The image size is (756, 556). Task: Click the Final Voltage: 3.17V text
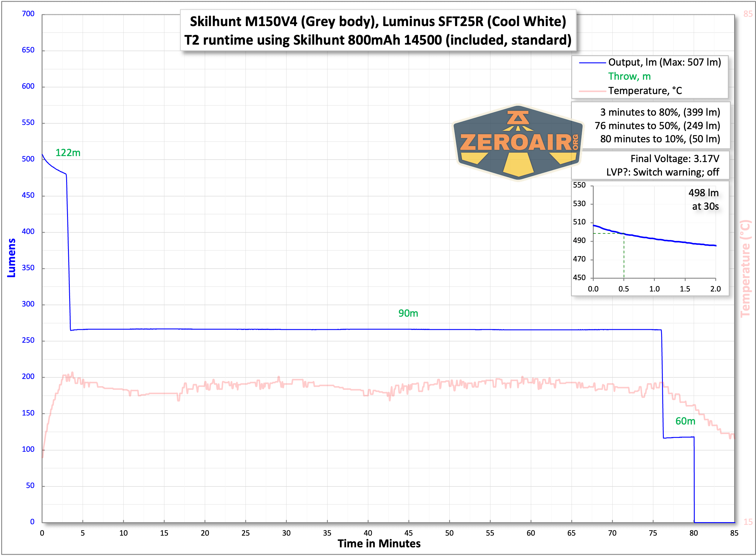click(x=675, y=158)
